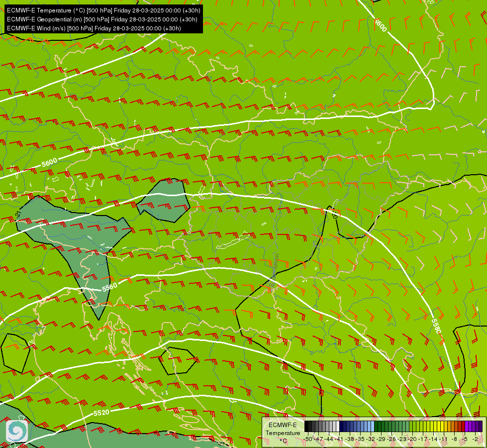The width and height of the screenshot is (487, 448).
Task: Click the -50 value on temperature legend
Action: coord(308,439)
